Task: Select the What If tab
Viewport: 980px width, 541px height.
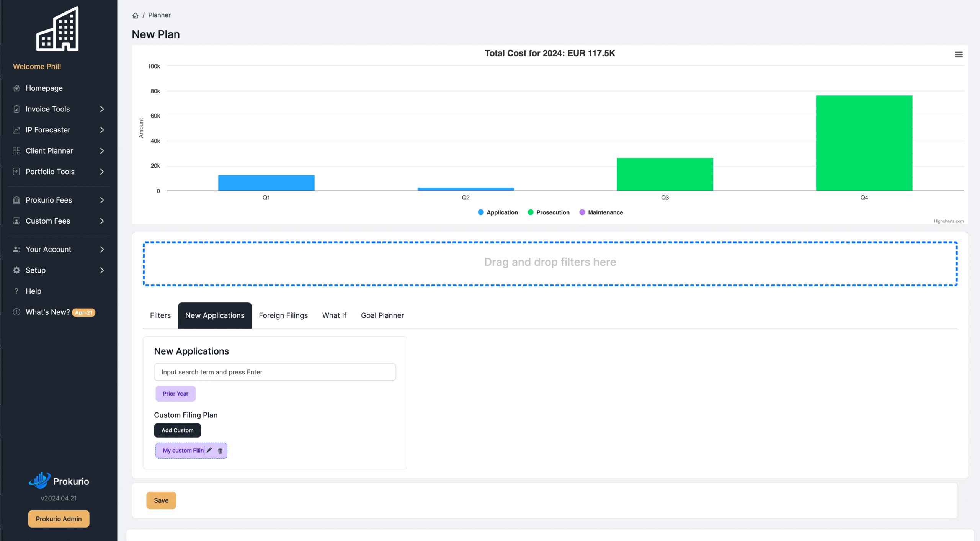Action: (x=334, y=315)
